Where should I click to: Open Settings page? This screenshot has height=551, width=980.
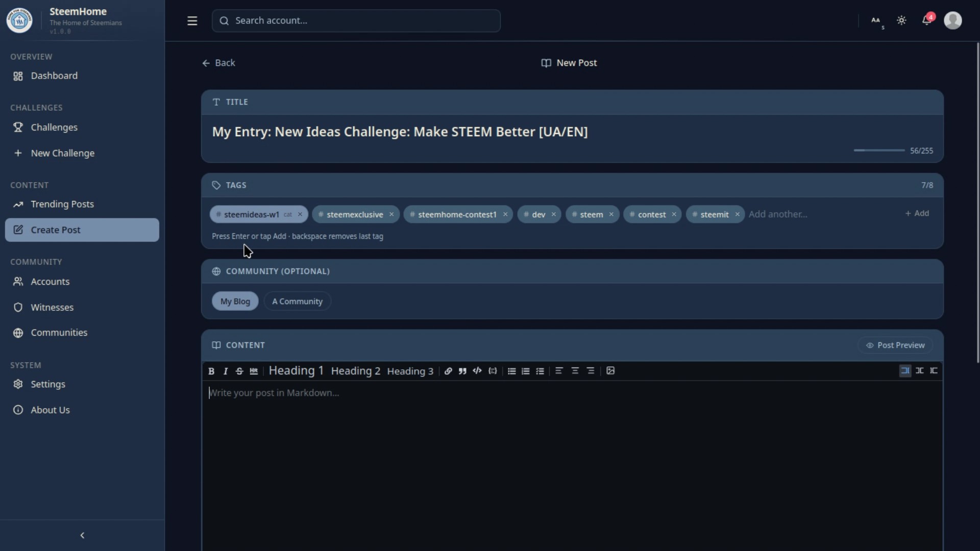tap(82, 384)
